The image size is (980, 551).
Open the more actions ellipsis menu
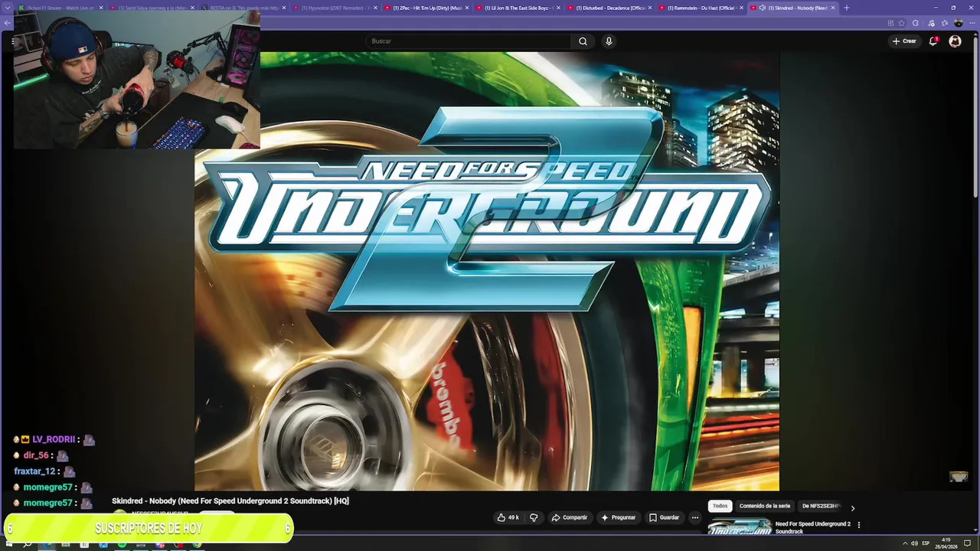695,517
